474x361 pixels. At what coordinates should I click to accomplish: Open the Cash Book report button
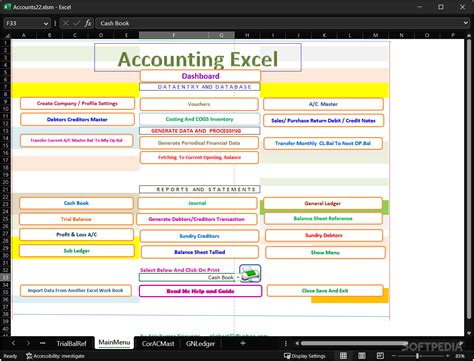76,203
